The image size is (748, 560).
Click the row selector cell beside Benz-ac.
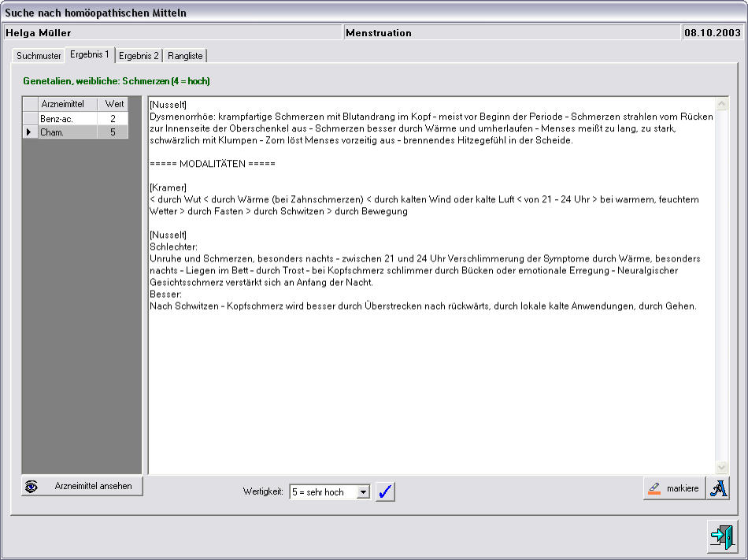tap(30, 118)
